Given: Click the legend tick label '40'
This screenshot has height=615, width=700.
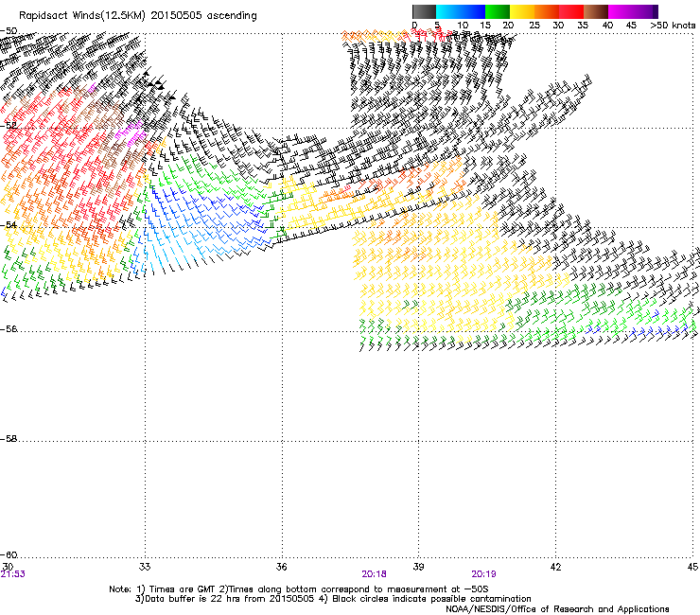Looking at the screenshot, I should pyautogui.click(x=607, y=26).
